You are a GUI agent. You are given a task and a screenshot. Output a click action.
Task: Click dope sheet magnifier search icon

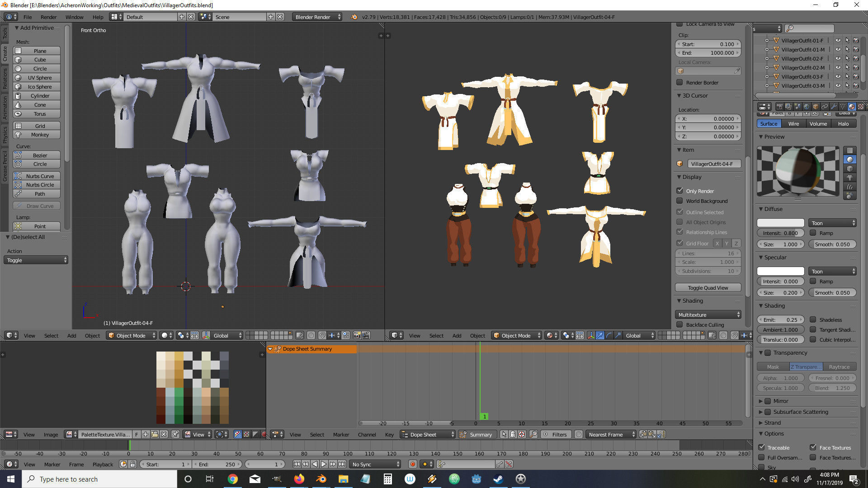533,434
